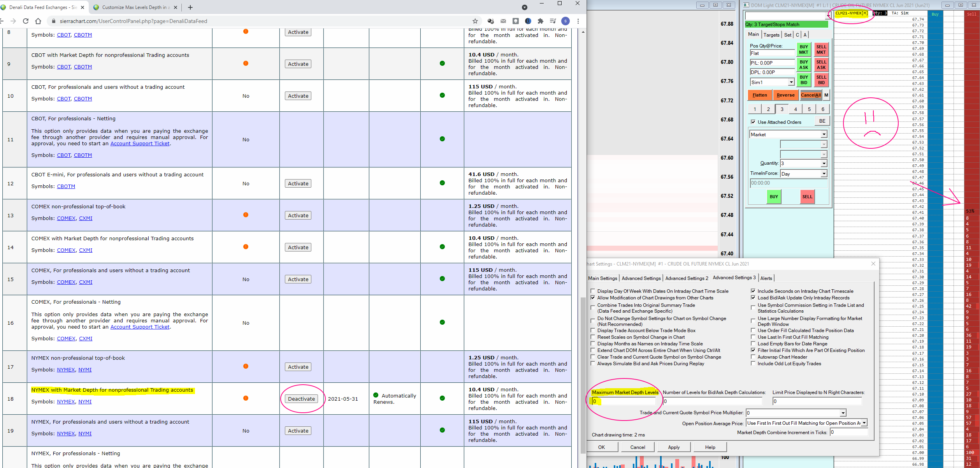Click Deactivate for NYMEX Market Depth
The image size is (980, 468).
301,399
